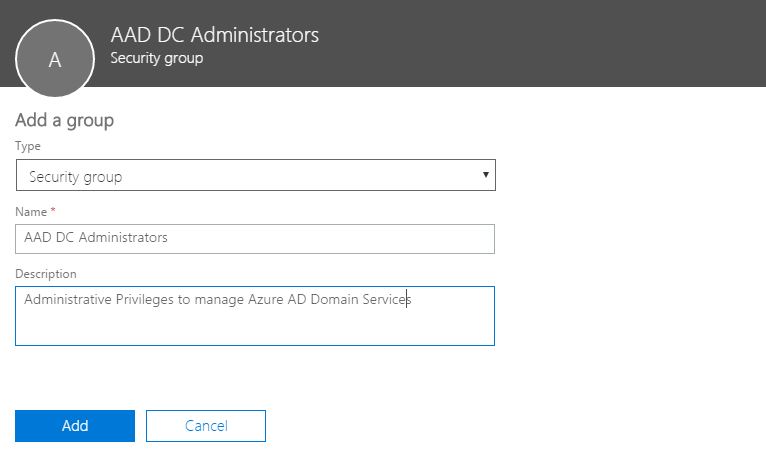Image resolution: width=766 pixels, height=458 pixels.
Task: Click the Security group subtitle in header
Action: click(156, 58)
